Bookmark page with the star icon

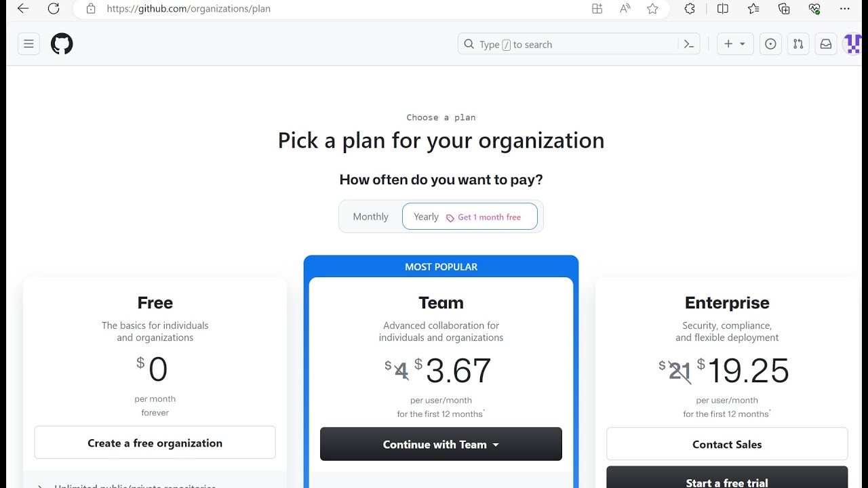tap(652, 9)
